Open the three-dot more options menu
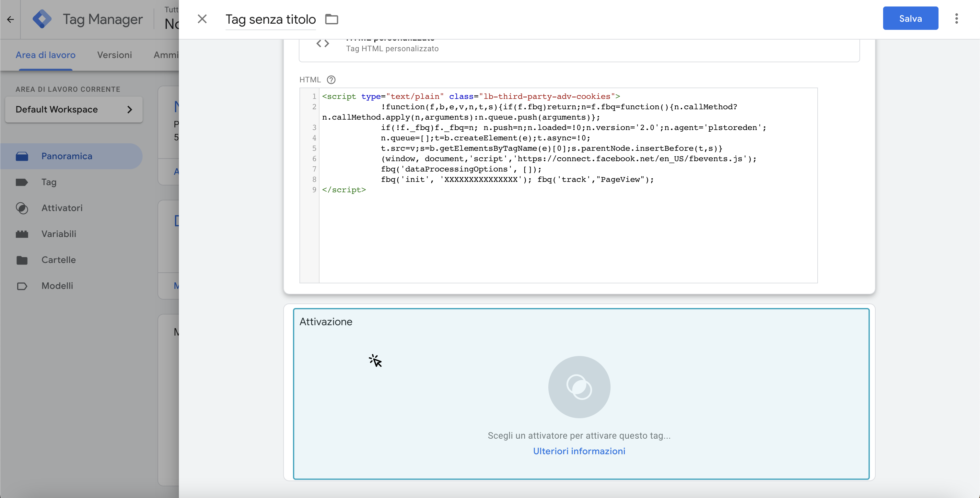Image resolution: width=980 pixels, height=498 pixels. point(956,18)
